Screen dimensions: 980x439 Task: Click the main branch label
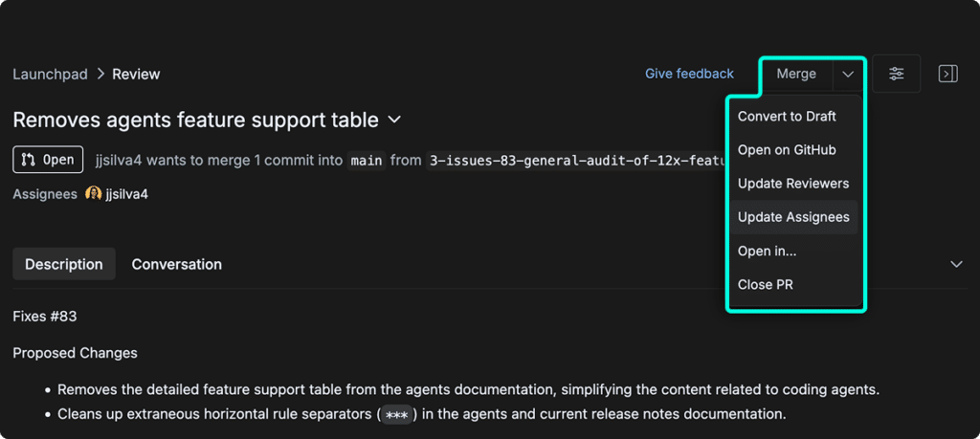click(x=367, y=161)
